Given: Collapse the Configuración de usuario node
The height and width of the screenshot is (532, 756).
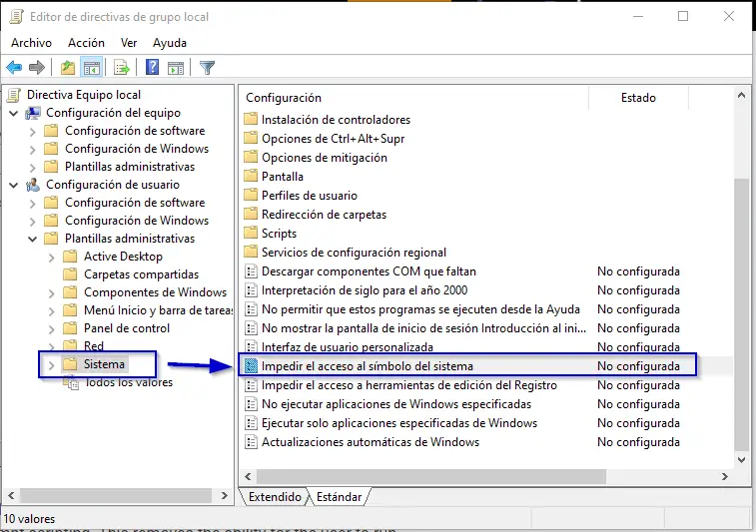Looking at the screenshot, I should coord(14,185).
